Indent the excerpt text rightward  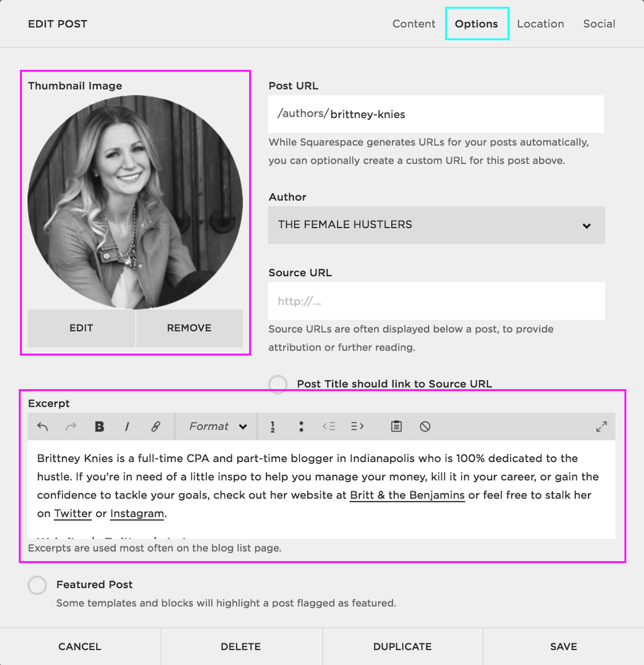pos(357,426)
